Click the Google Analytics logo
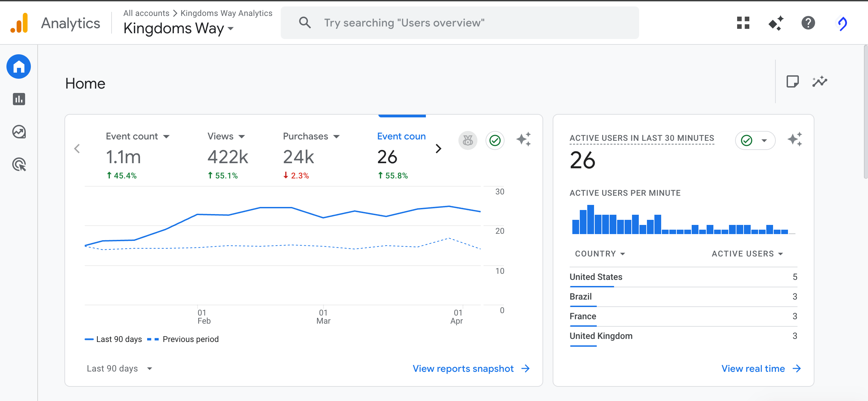Viewport: 868px width, 401px height. [x=19, y=23]
